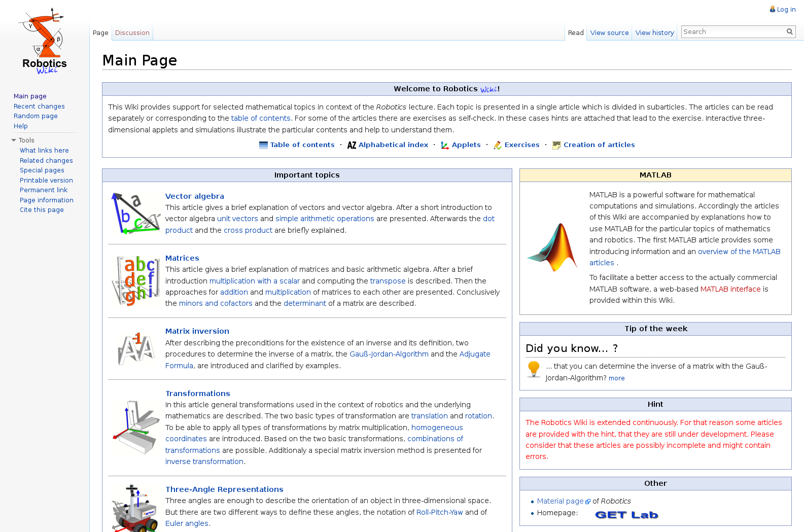Image resolution: width=804 pixels, height=532 pixels.
Task: Open Related changes tool link
Action: [46, 161]
